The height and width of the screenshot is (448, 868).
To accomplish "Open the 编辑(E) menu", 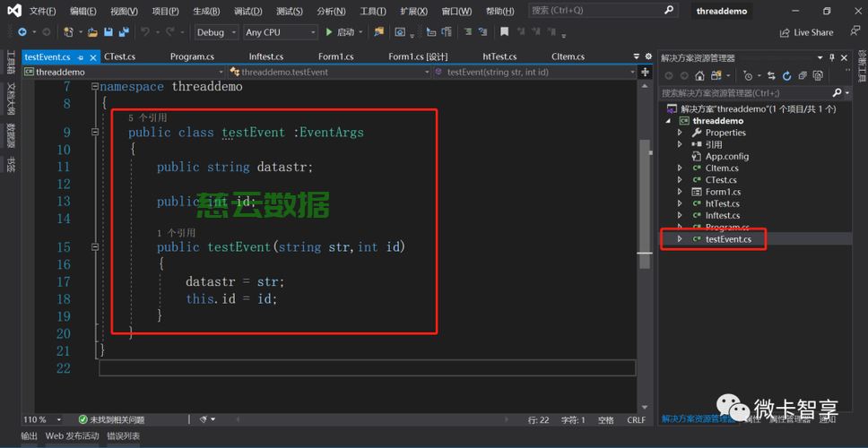I will [x=83, y=11].
